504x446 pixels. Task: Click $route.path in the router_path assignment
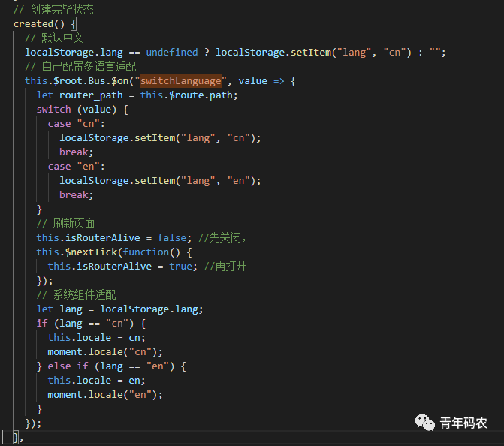click(x=201, y=95)
